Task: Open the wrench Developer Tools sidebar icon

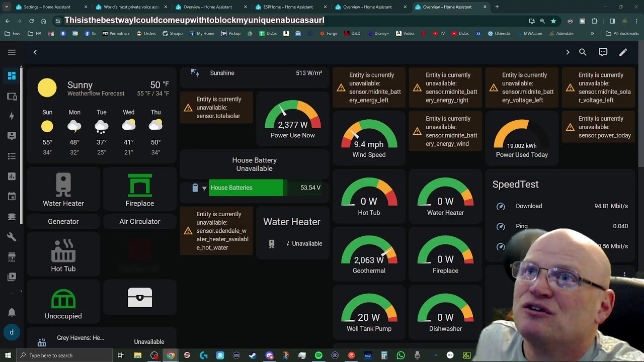Action: click(x=12, y=237)
